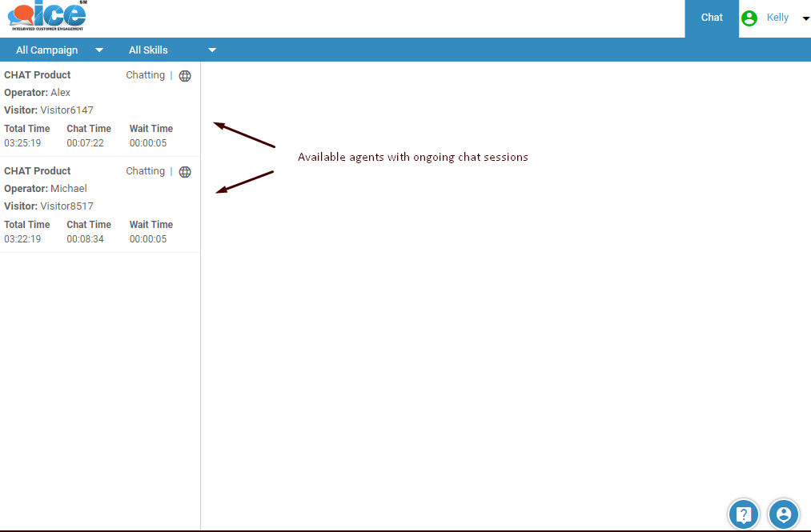
Task: Select the Chatting status on Michael's session
Action: point(145,170)
